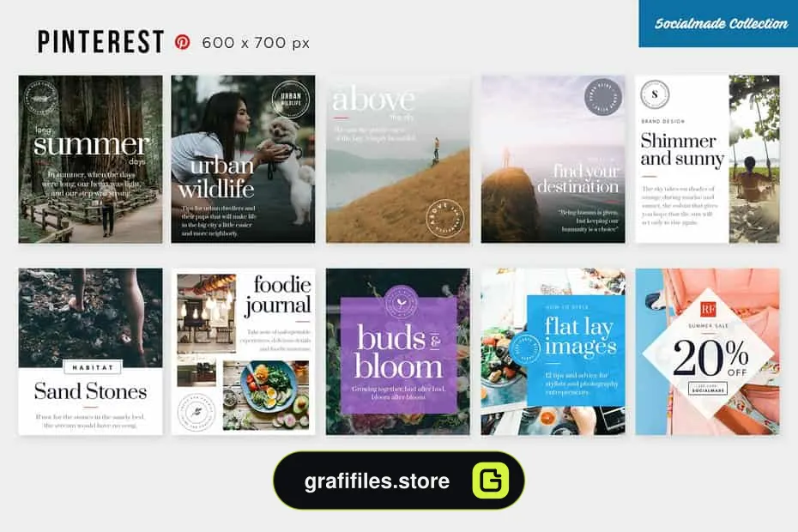This screenshot has height=532, width=798.
Task: Click the restaurant interior photo in foodie journal
Action: (x=207, y=313)
